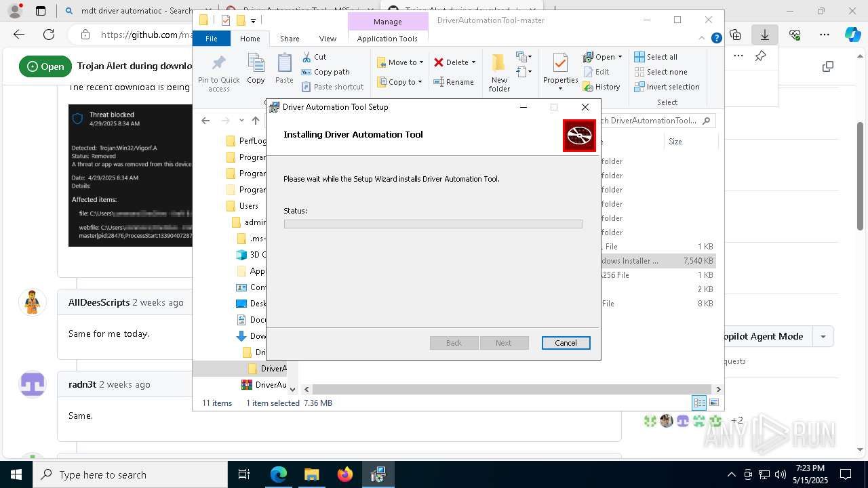Click Cut in the Explorer ribbon
The image size is (868, 488).
[314, 57]
